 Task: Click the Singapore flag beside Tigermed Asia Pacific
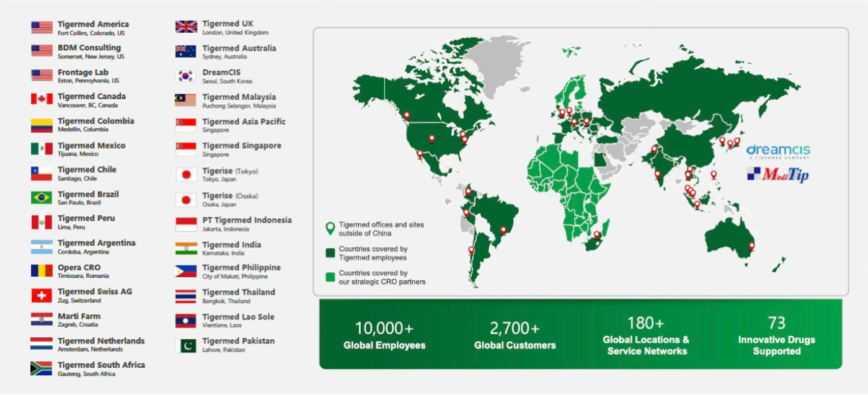186,125
